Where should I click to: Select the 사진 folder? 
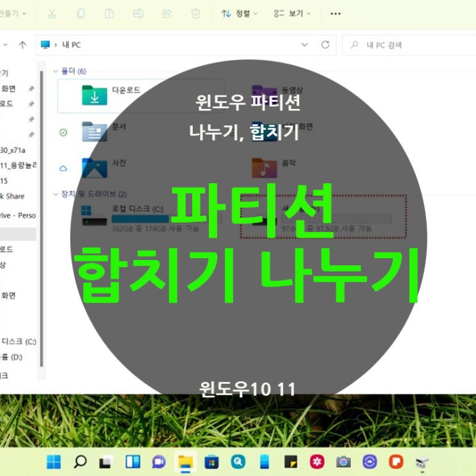coord(94,168)
